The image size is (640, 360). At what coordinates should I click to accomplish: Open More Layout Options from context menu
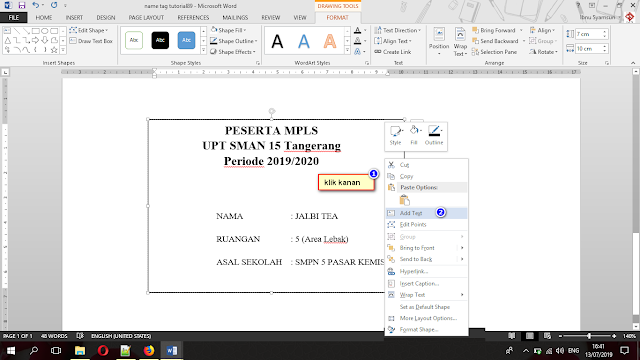[x=426, y=318]
